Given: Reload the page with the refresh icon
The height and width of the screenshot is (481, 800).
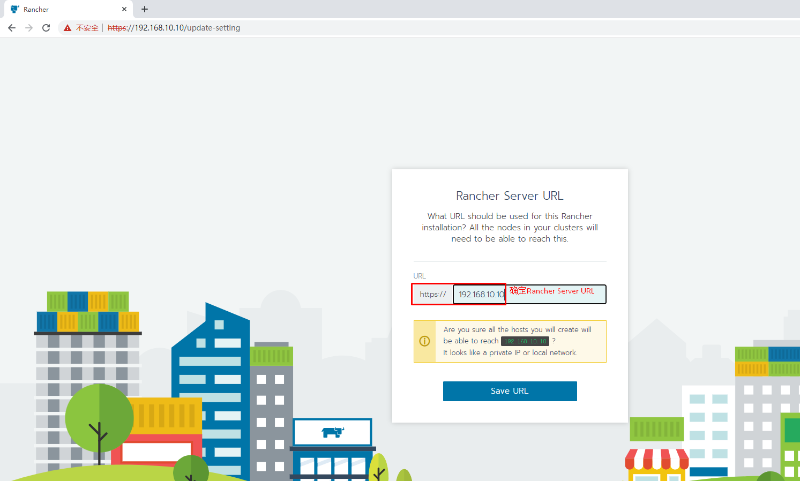Looking at the screenshot, I should click(46, 28).
